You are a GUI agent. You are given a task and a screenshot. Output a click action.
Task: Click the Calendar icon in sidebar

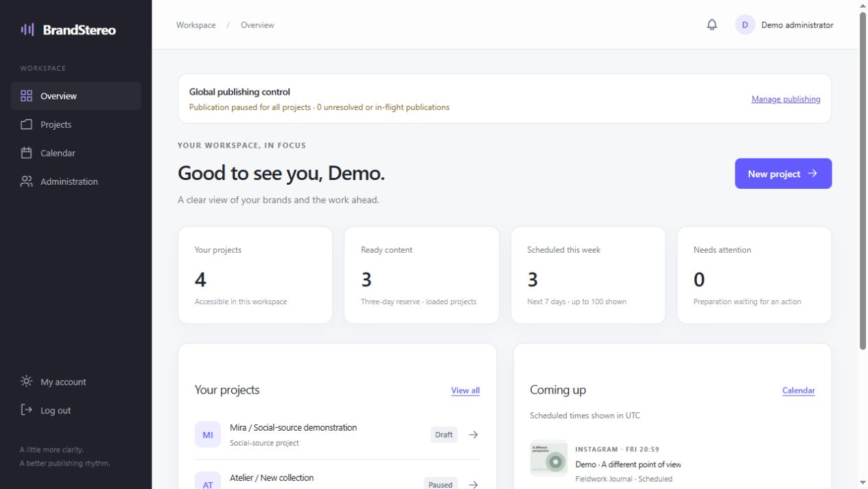(x=27, y=153)
